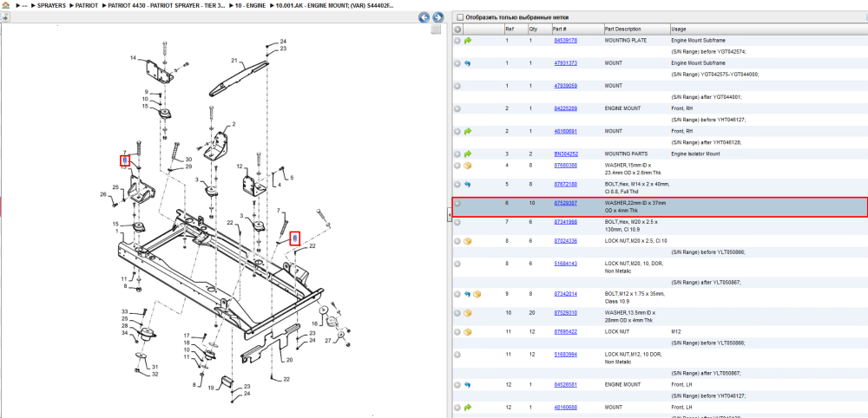Go to the catalog home icon

pos(5,5)
